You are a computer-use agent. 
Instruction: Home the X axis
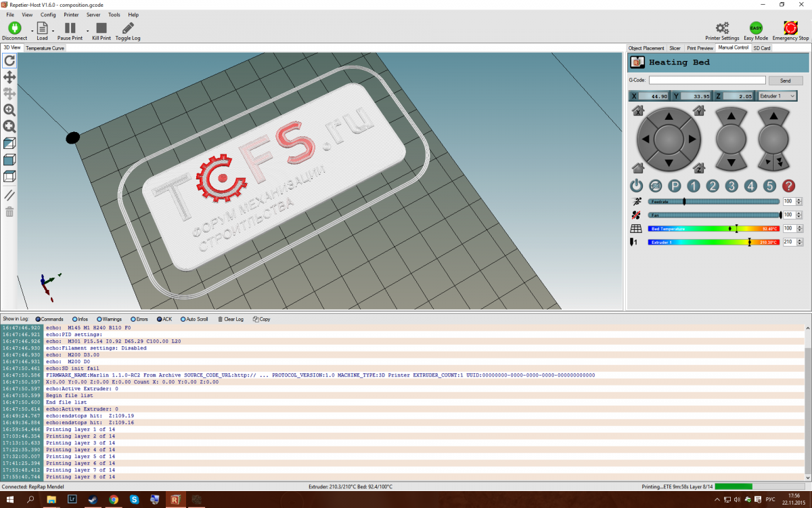[x=638, y=110]
